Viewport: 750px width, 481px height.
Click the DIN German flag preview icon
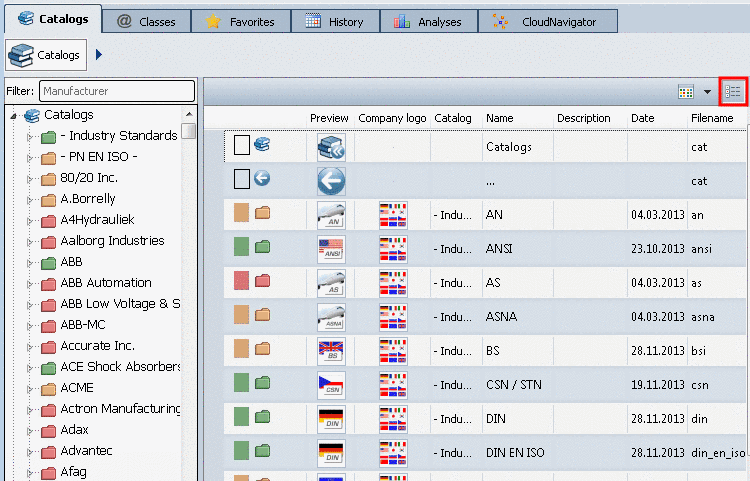tap(330, 419)
